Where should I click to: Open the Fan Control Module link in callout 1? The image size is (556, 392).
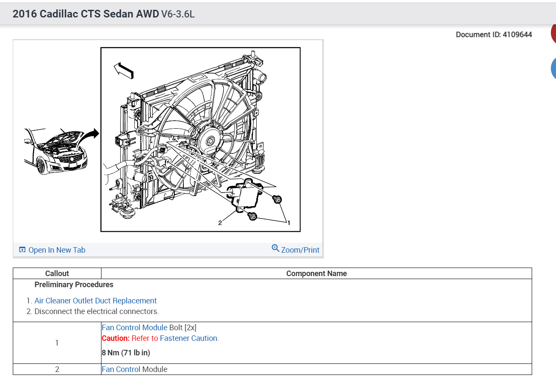coord(134,327)
